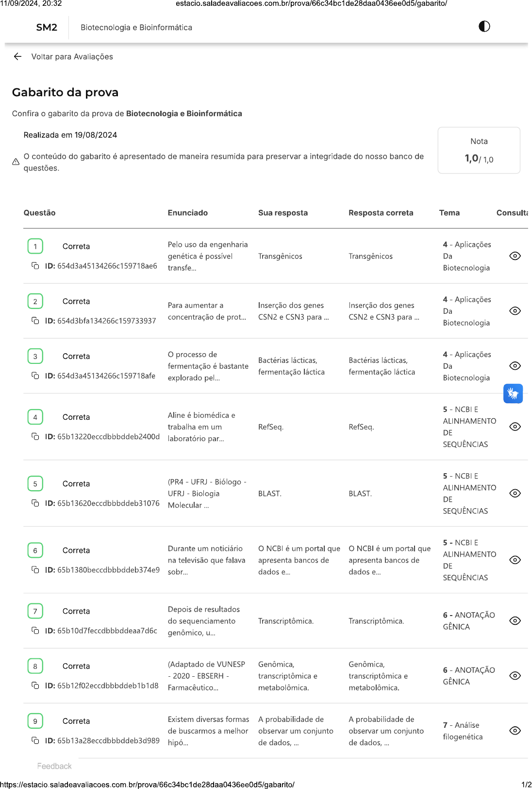Open question 5 consultation eye icon
The width and height of the screenshot is (532, 789).
515,493
